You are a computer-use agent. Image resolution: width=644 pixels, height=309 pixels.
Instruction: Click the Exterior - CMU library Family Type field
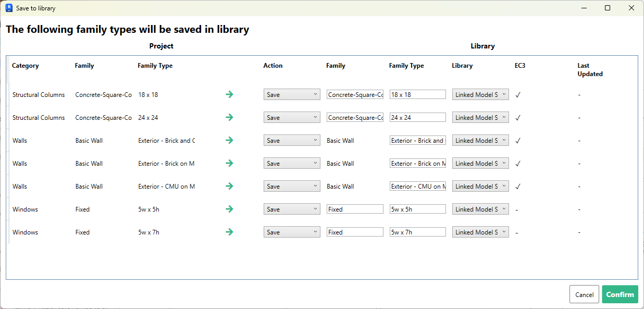tap(417, 186)
